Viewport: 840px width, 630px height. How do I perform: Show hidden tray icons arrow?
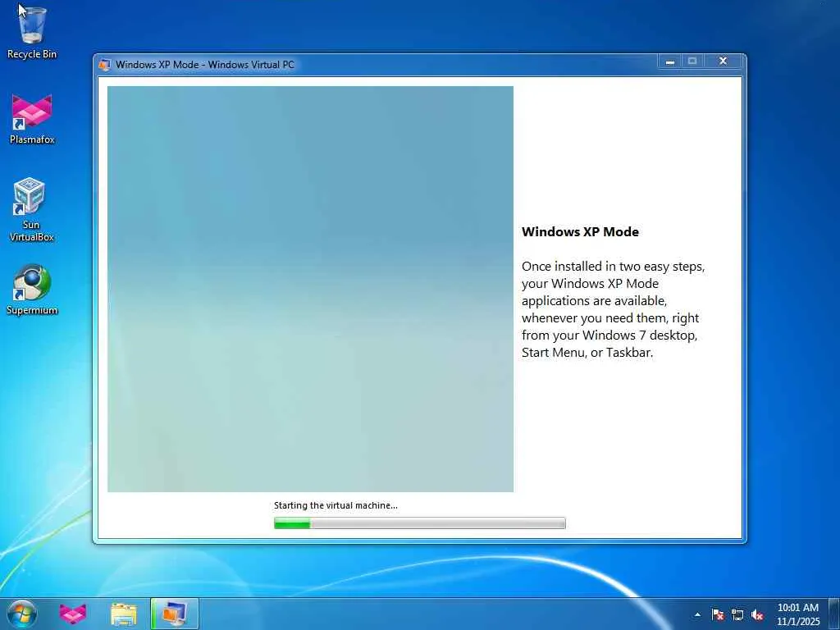pyautogui.click(x=697, y=614)
